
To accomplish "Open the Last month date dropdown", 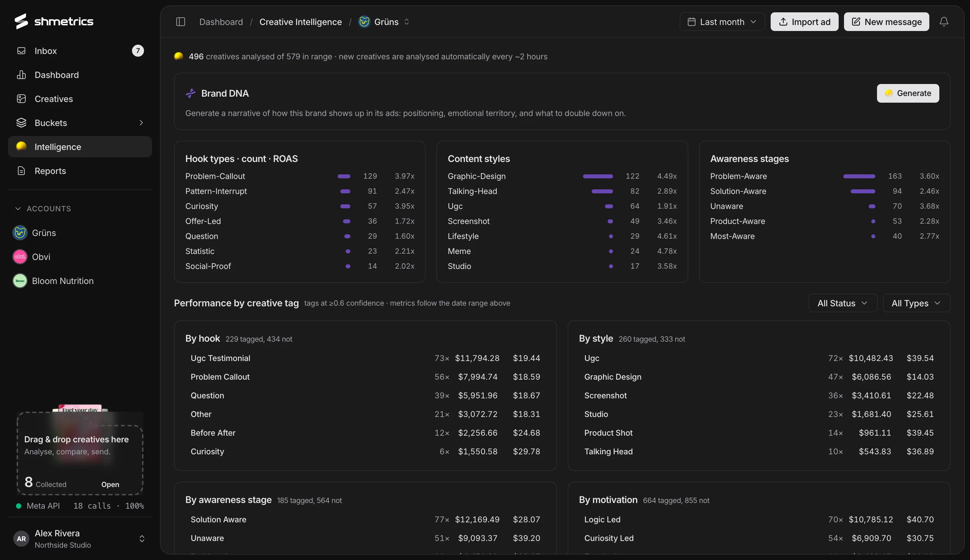I will (x=722, y=22).
